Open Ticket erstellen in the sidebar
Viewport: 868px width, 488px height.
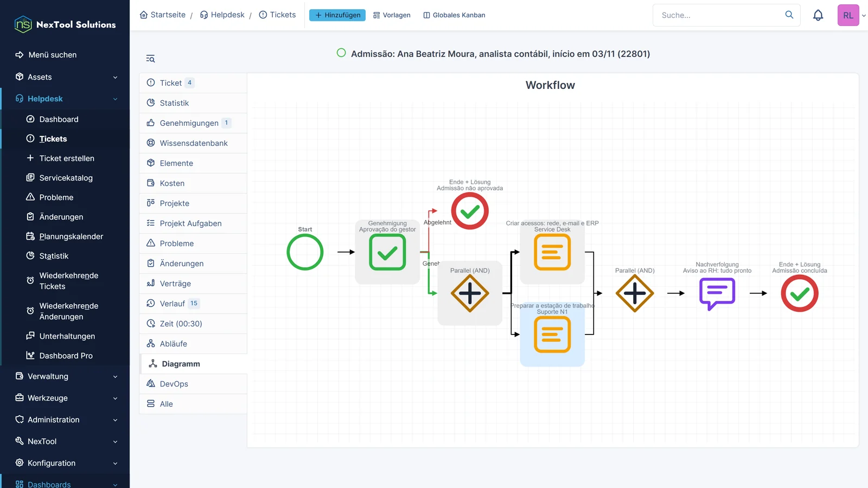(x=65, y=158)
